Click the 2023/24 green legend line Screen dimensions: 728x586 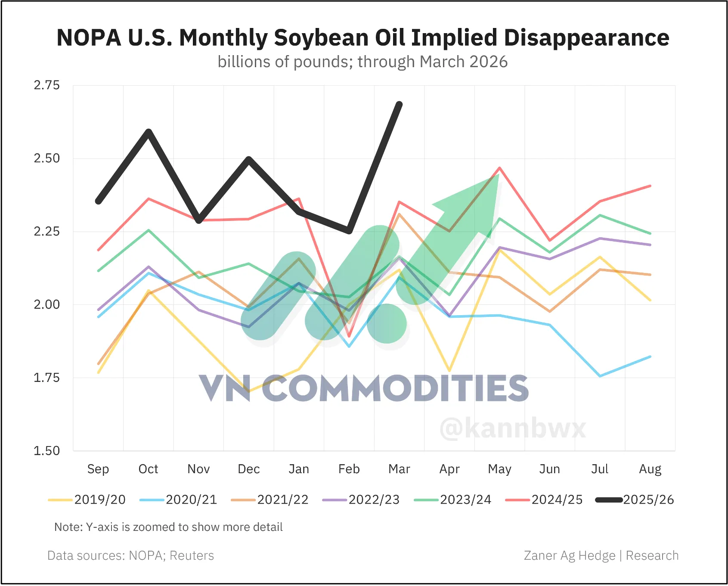(x=426, y=500)
